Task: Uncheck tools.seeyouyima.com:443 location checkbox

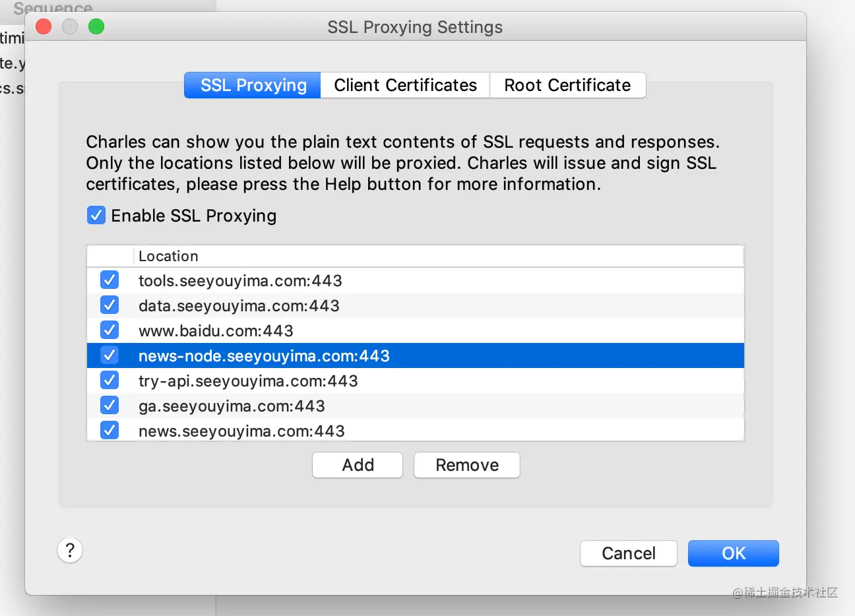Action: click(110, 280)
